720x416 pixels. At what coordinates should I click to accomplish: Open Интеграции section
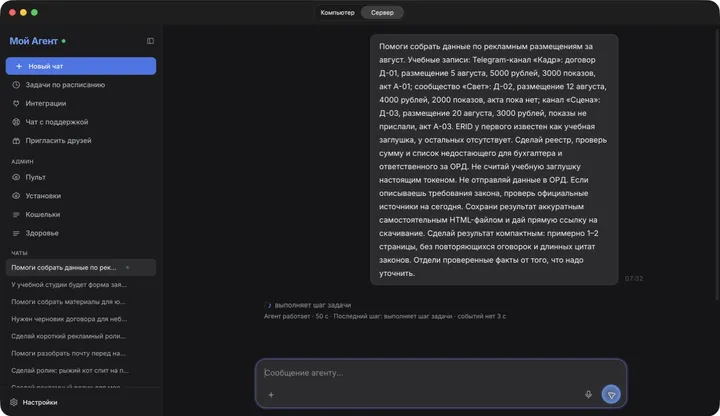(81, 103)
